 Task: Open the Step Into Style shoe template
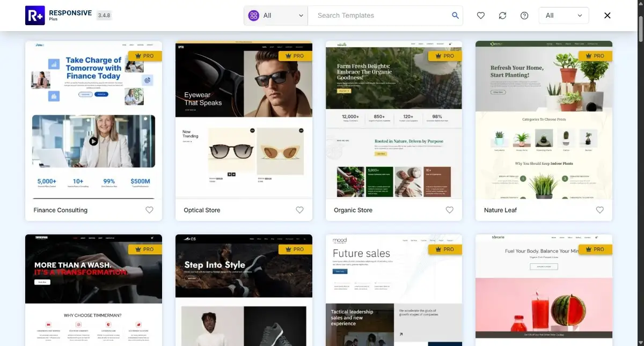(244, 290)
